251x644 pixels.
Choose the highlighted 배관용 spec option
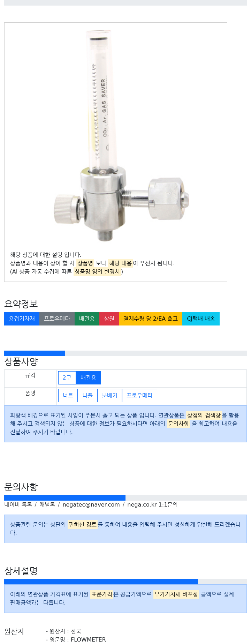tap(88, 378)
